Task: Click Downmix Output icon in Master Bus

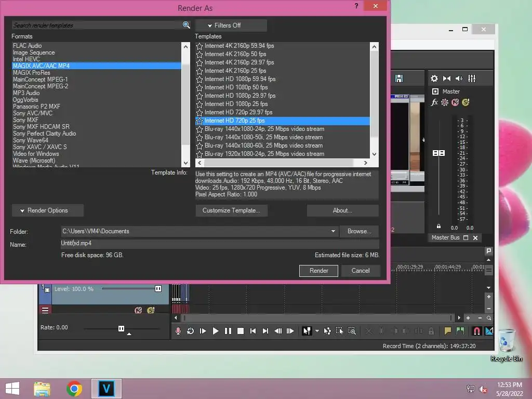Action: (x=446, y=78)
